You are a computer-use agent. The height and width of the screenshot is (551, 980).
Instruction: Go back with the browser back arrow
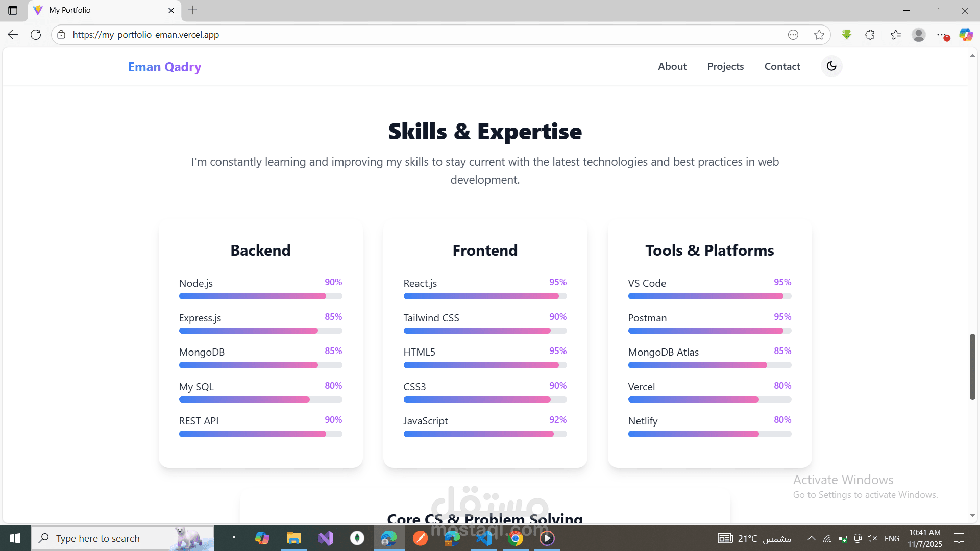tap(13, 35)
